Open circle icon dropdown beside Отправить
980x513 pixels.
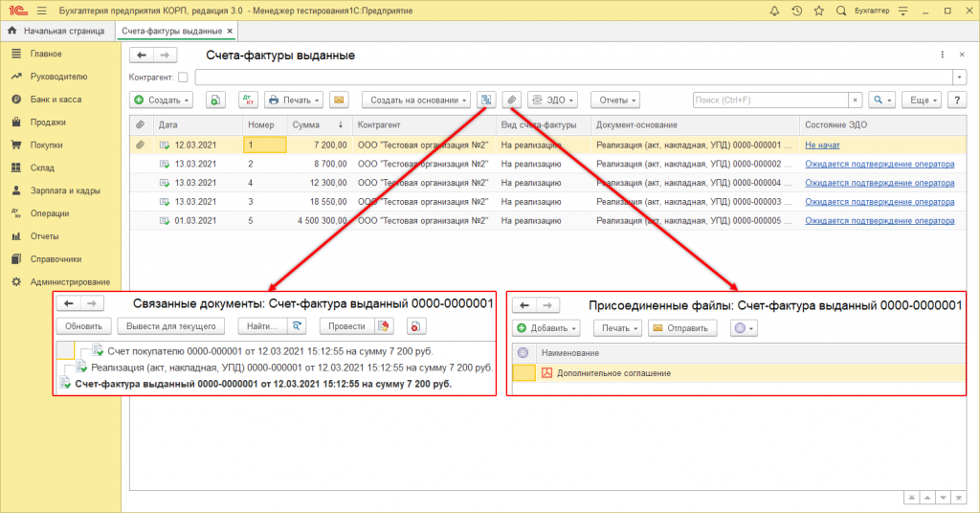(744, 328)
